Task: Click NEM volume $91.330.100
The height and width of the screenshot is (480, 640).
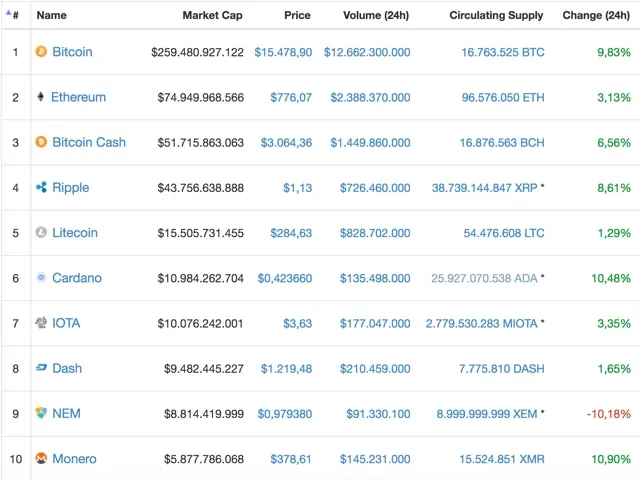Action: (x=378, y=414)
